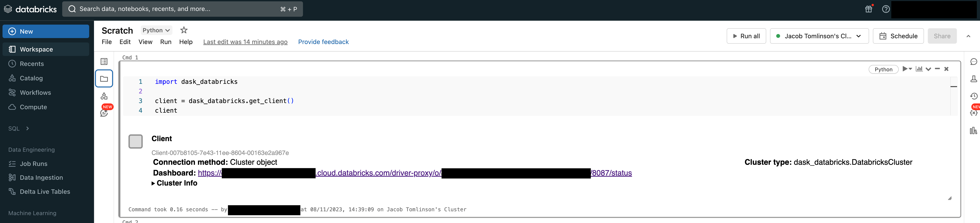Click the Schedule button

point(898,36)
